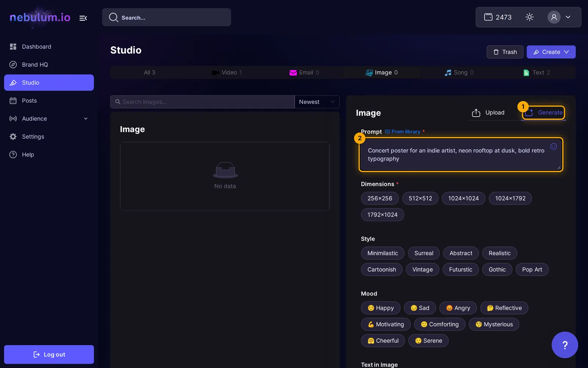Collapse the sidebar menu icon
588x368 pixels.
coord(83,18)
